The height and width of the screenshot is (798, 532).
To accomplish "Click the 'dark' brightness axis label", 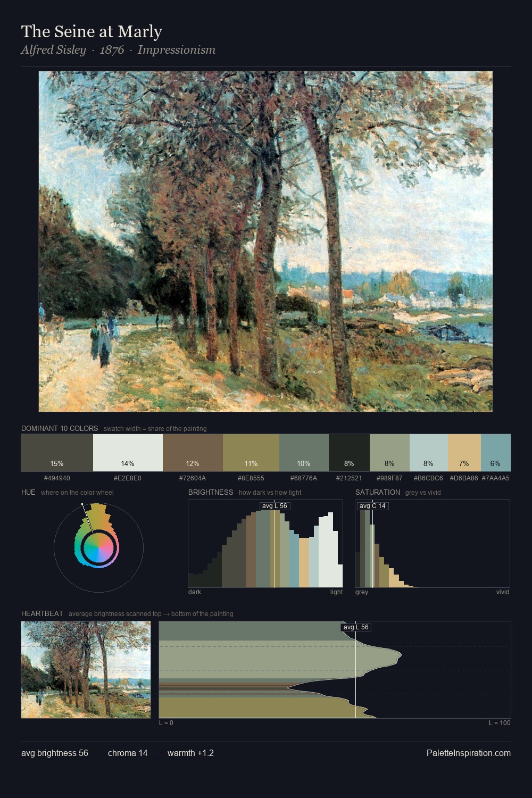I will click(x=195, y=592).
